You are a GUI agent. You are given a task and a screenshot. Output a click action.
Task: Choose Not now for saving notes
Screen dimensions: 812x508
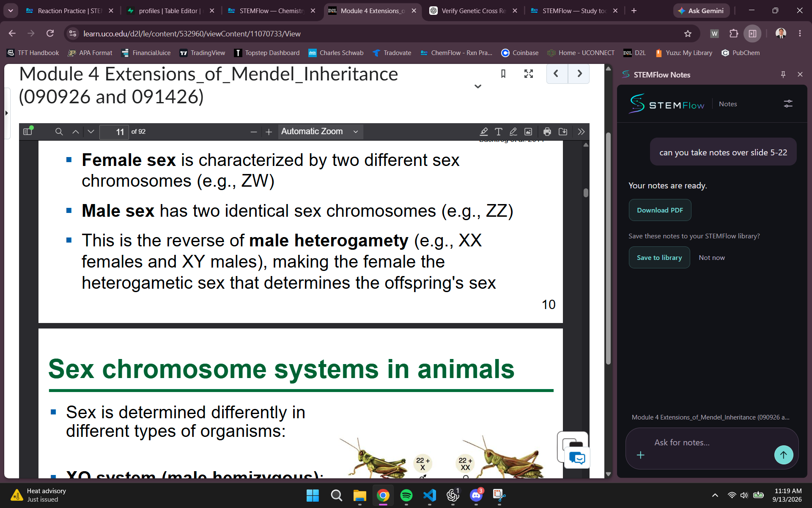tap(712, 257)
